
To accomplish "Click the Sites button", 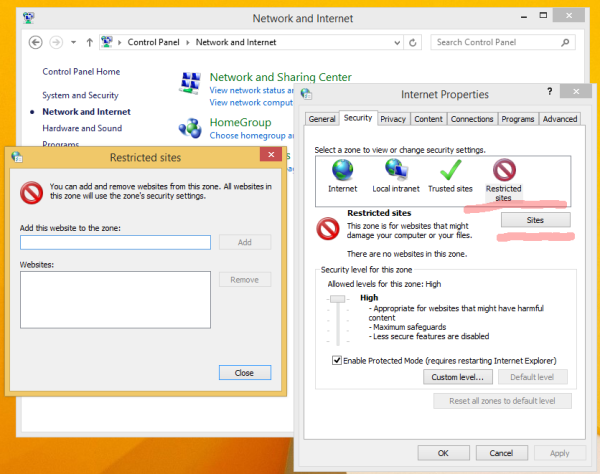I will (x=534, y=219).
